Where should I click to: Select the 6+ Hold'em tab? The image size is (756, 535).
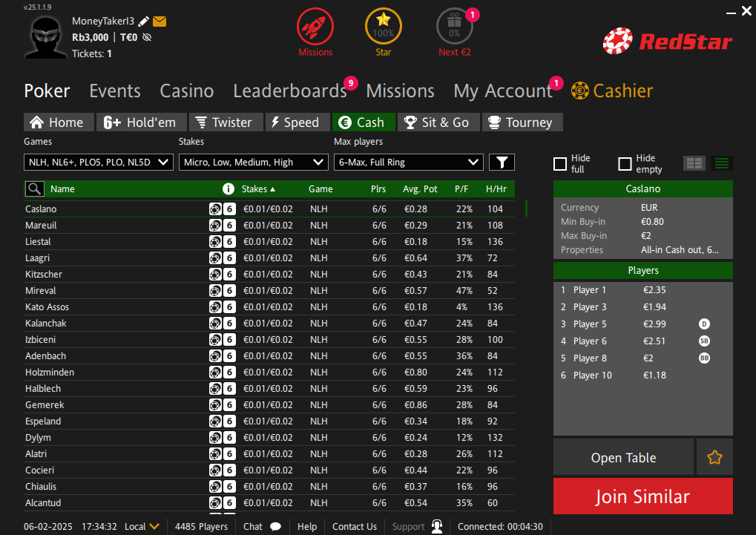[x=142, y=122]
